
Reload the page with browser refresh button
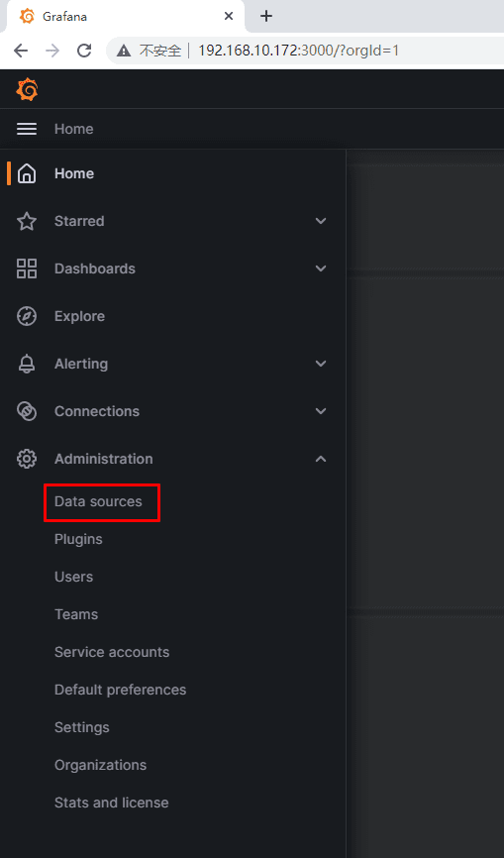[x=84, y=51]
